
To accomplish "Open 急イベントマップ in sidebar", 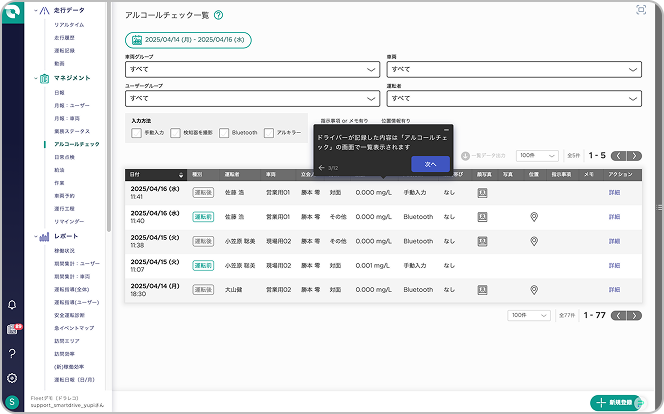I will (x=74, y=328).
